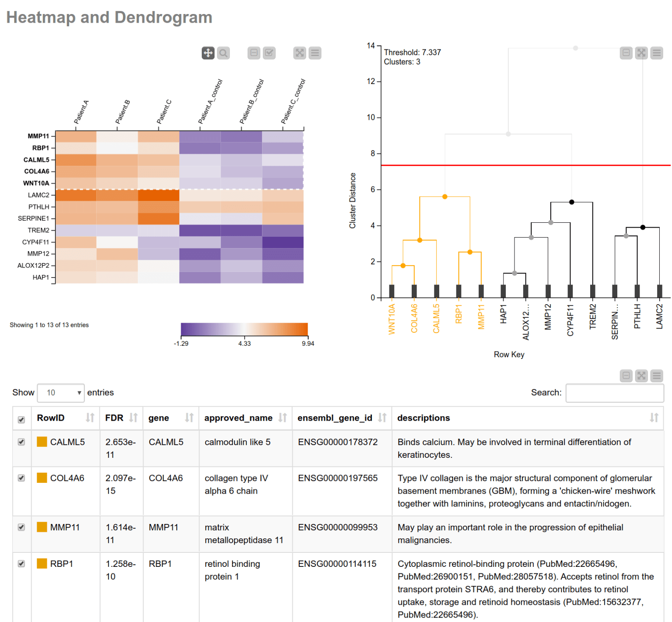Click ENSG00000178372 in the CALML5 row
The image size is (672, 622).
pos(338,442)
